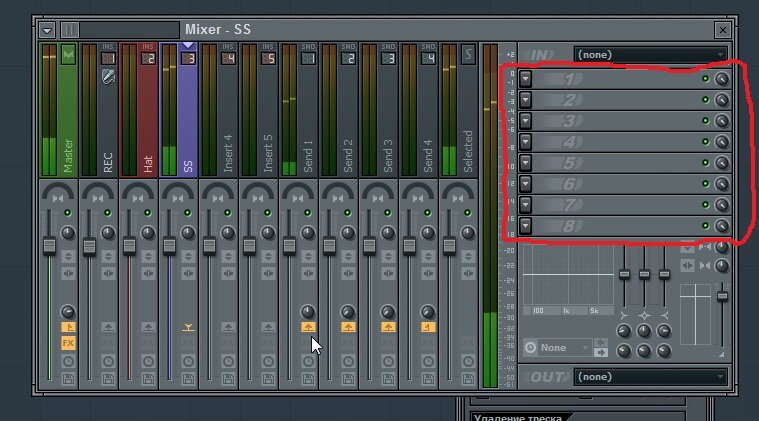Click the right arrow icon beside None box
This screenshot has height=421, width=759.
601,353
